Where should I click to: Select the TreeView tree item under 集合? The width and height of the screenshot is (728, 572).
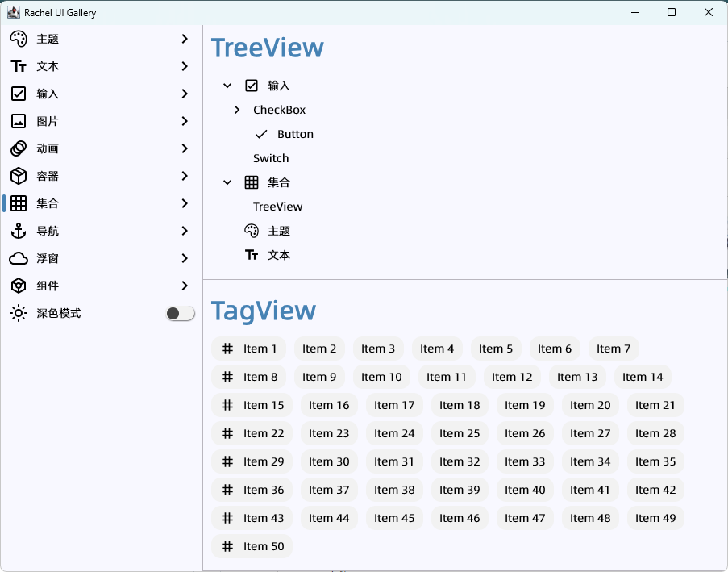(277, 207)
